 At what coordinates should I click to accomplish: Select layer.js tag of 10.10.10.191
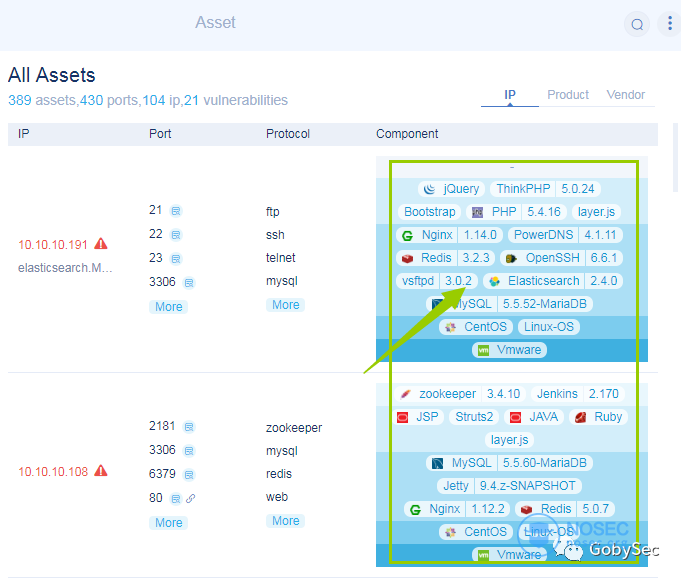[x=596, y=212]
